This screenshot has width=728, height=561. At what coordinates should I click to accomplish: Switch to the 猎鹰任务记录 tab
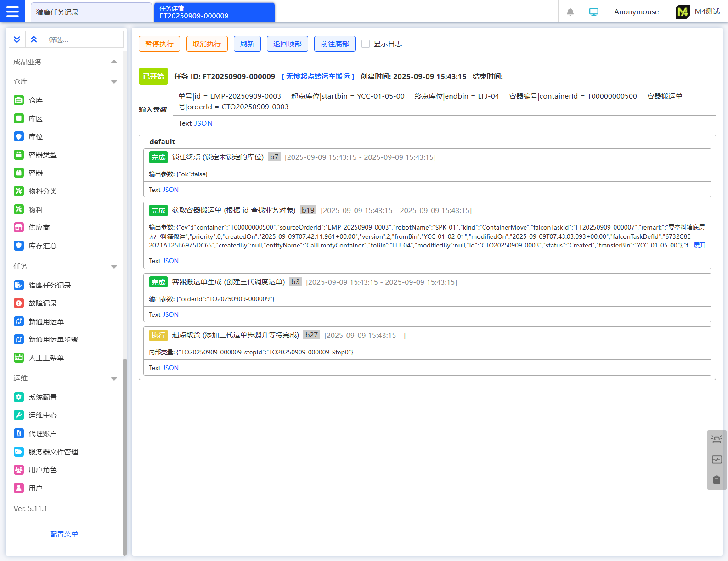(91, 12)
